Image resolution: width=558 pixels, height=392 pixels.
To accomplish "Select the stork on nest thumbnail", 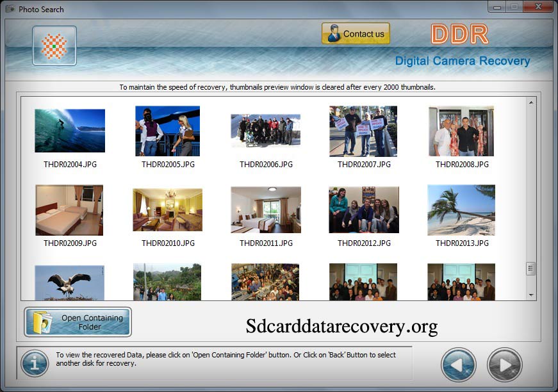I will point(70,283).
